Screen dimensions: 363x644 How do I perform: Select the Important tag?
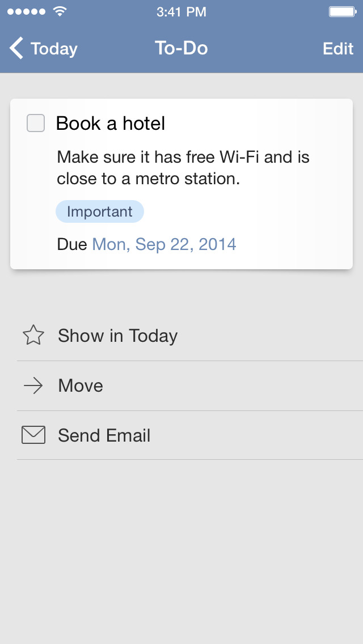tap(100, 212)
